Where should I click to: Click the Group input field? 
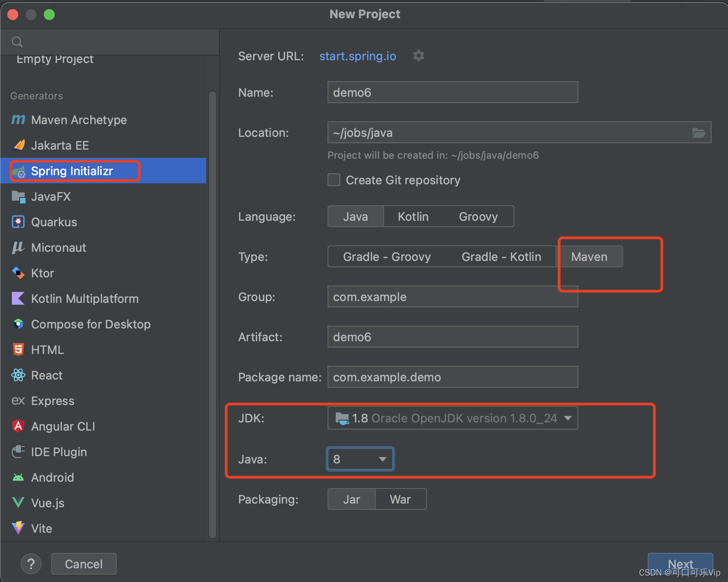(x=452, y=297)
